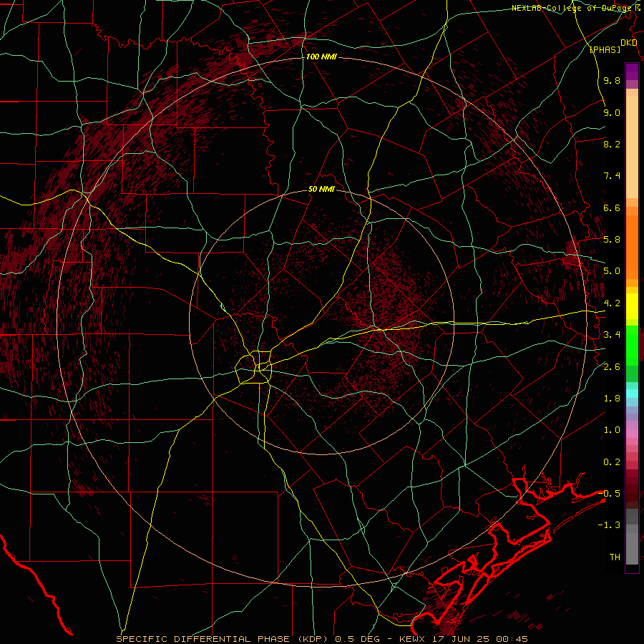Click the yellow segment of the color bar

point(632,306)
